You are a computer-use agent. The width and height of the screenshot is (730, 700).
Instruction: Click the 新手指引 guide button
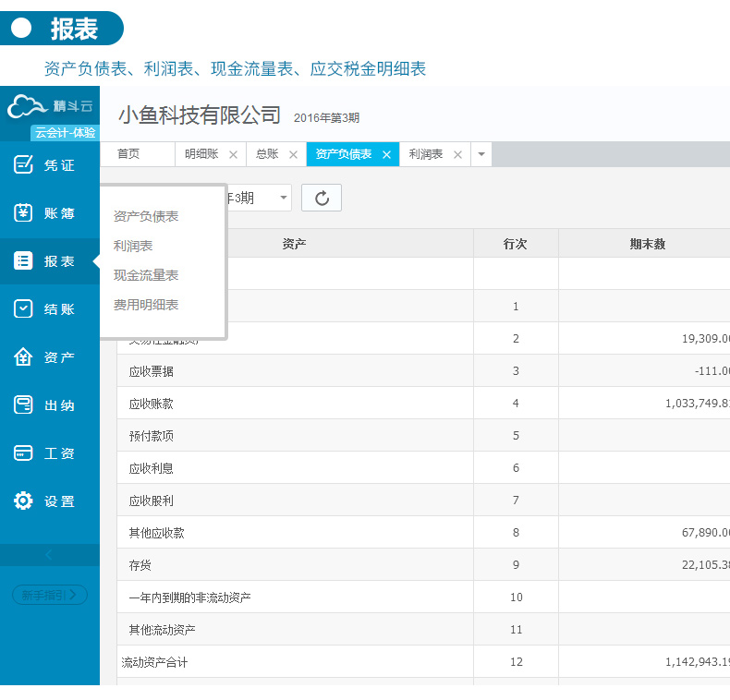pos(49,595)
